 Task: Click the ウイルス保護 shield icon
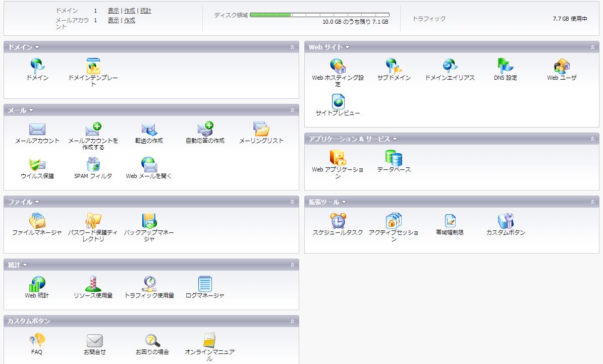(x=37, y=164)
